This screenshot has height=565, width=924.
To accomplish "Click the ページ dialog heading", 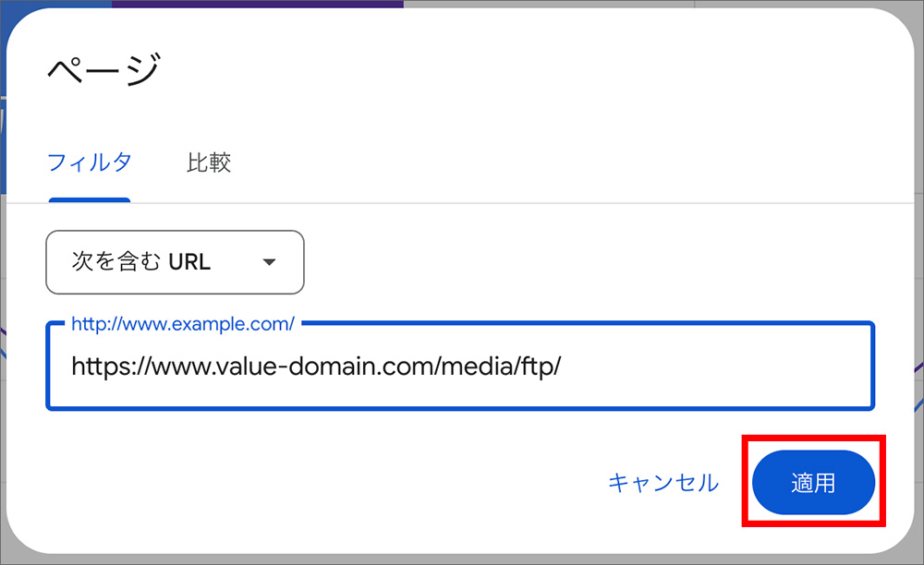I will (x=104, y=66).
